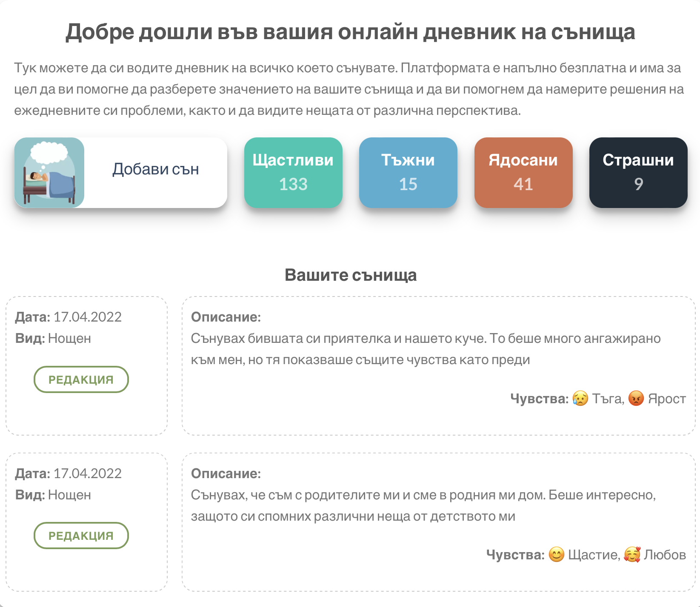Click the 'Добави сън' label
Screen dimensions: 700x607
pyautogui.click(x=155, y=169)
